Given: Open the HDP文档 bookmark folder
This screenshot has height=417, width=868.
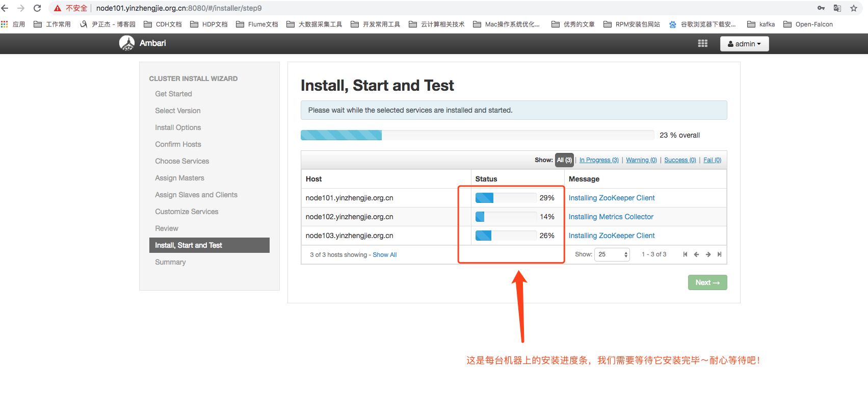Looking at the screenshot, I should point(209,24).
